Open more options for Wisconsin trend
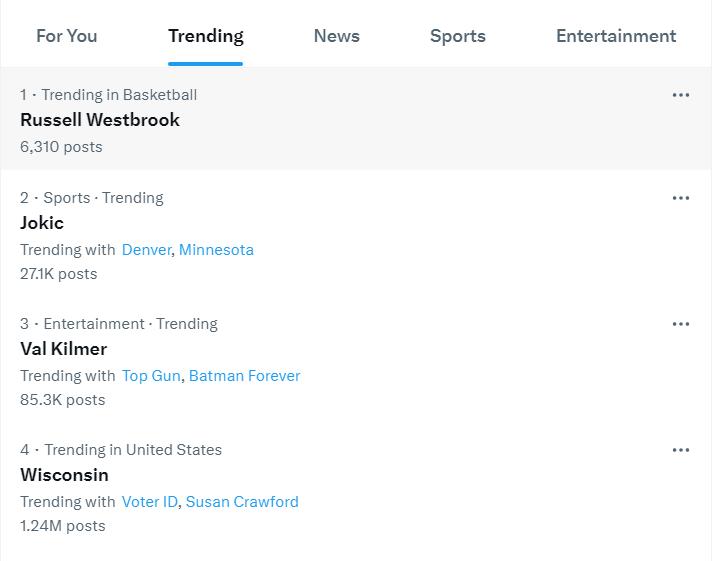This screenshot has height=561, width=713. [681, 450]
